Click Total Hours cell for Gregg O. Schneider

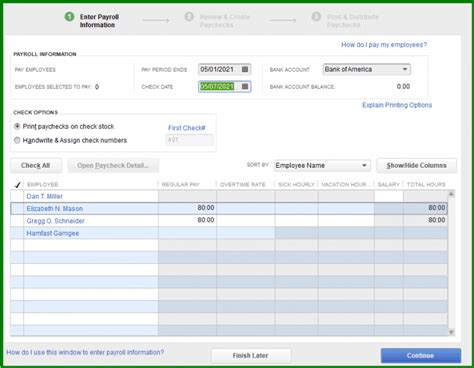coord(425,221)
